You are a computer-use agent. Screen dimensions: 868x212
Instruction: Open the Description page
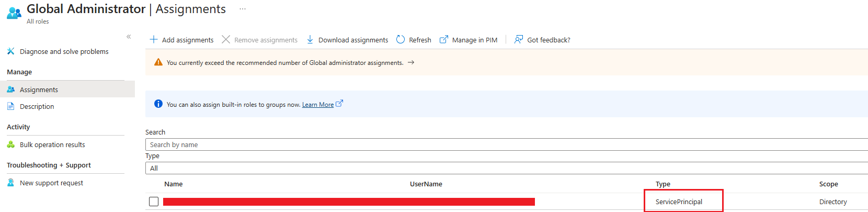(37, 106)
